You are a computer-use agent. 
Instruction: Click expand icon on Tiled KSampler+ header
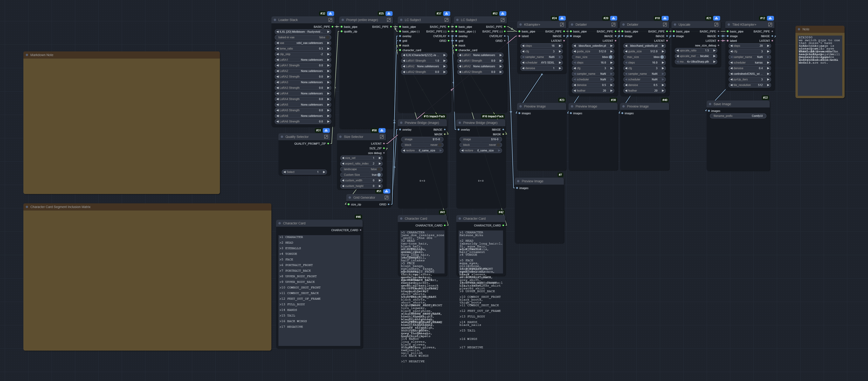click(x=770, y=25)
